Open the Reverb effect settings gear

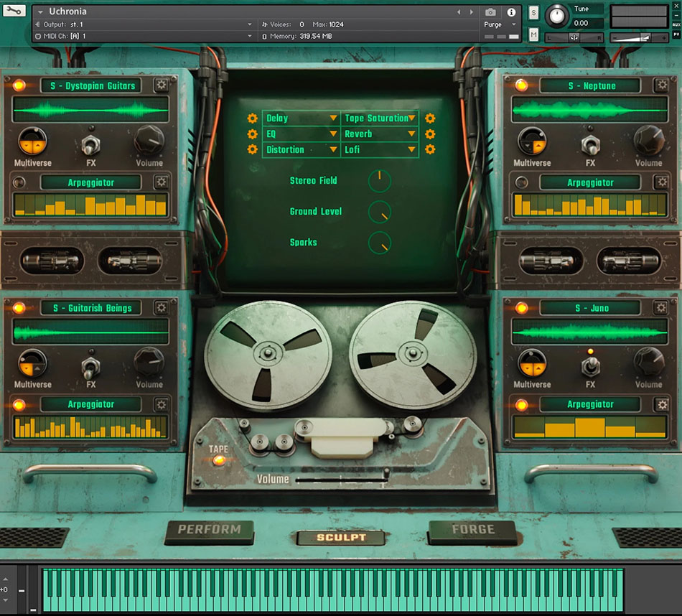430,134
